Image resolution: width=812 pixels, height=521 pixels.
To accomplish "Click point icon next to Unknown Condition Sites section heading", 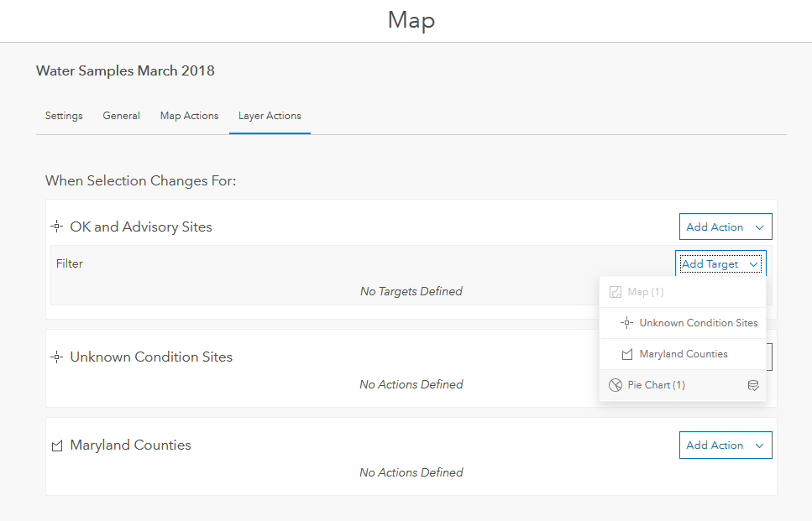I will (x=57, y=357).
